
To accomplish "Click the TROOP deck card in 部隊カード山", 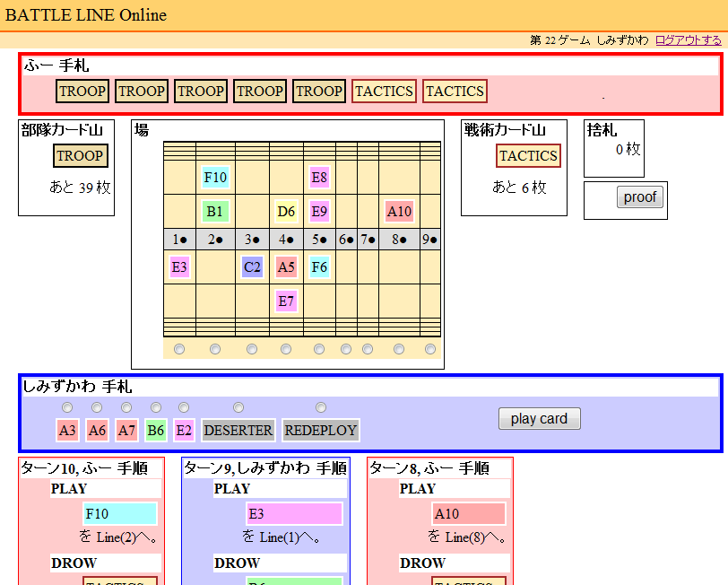I will (x=81, y=155).
